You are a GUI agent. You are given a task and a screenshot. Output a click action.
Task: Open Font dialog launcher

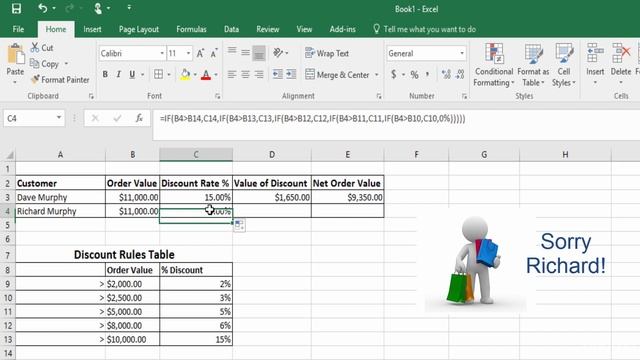(218, 96)
